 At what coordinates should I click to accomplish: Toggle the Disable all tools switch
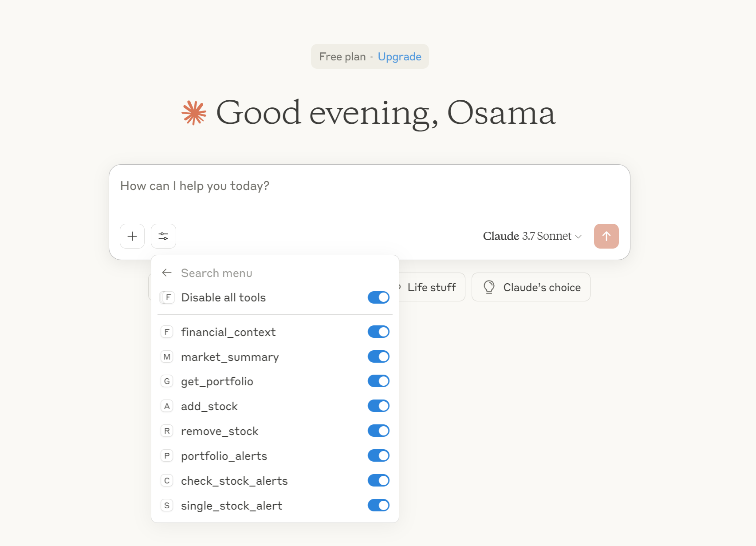click(x=378, y=297)
